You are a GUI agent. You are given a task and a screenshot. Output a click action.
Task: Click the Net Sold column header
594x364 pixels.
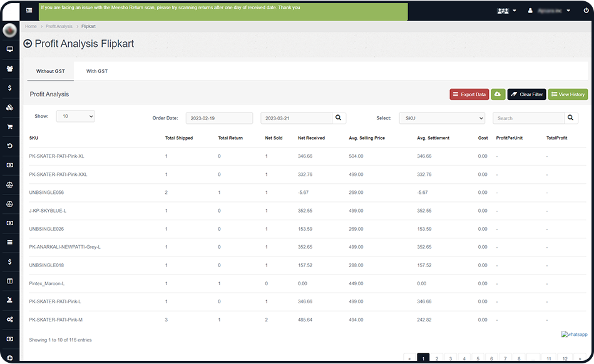(274, 138)
